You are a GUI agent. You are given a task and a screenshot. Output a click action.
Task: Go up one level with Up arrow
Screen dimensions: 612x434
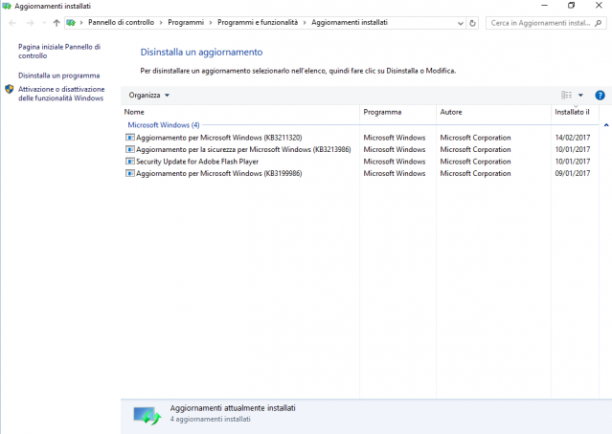[x=57, y=23]
